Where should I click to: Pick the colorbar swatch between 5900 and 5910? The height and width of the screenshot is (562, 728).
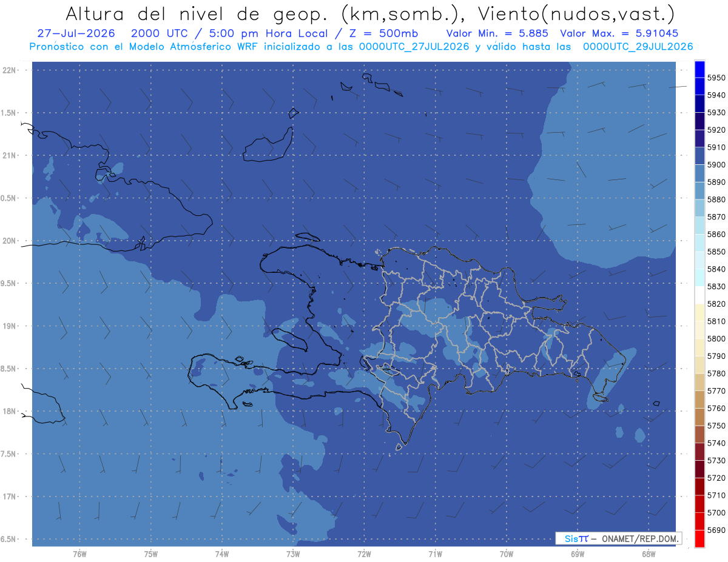click(699, 156)
